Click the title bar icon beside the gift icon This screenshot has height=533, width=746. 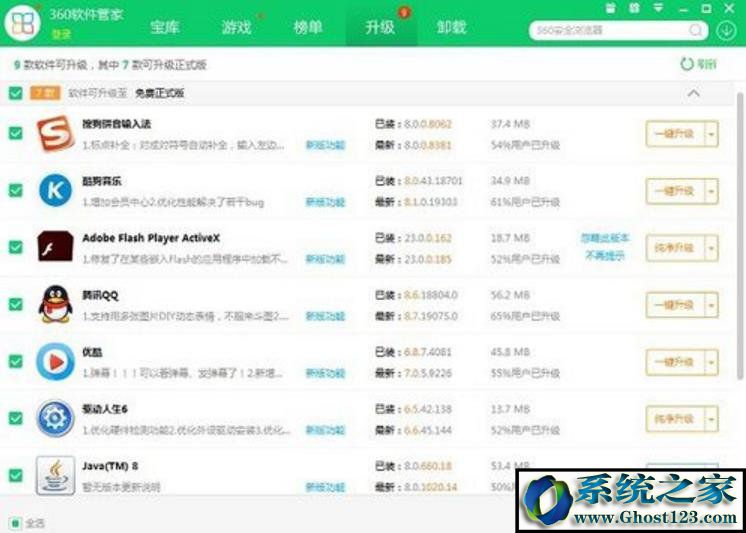point(634,8)
